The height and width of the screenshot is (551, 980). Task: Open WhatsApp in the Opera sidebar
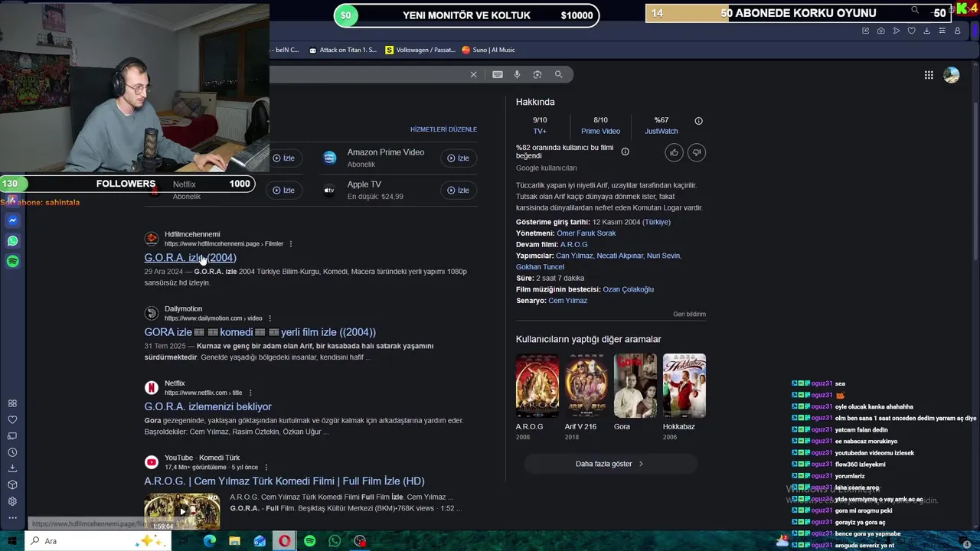point(12,241)
